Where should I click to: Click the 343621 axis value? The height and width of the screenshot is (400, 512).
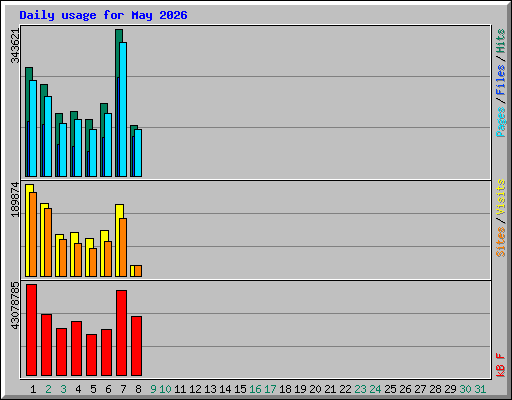pyautogui.click(x=15, y=46)
